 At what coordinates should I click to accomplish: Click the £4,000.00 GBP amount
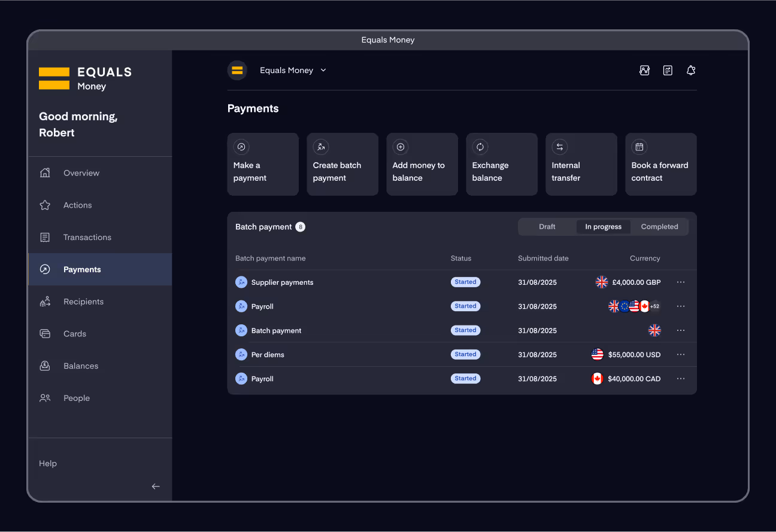(636, 282)
